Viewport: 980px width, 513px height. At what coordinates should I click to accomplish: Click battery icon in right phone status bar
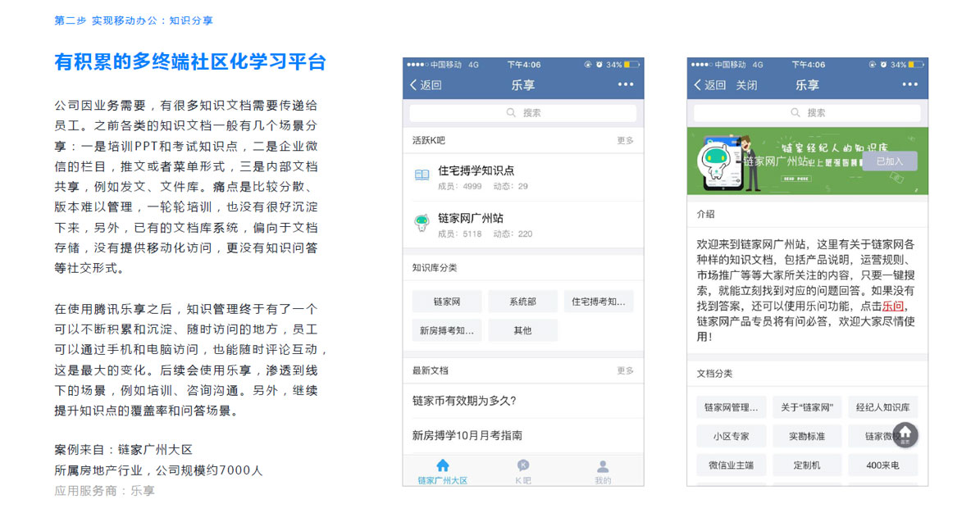click(x=916, y=65)
